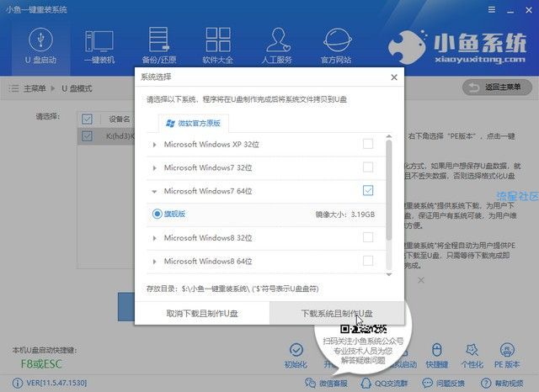The width and height of the screenshot is (539, 392).
Task: Click 取消下载且制作U盘 button
Action: [x=202, y=314]
